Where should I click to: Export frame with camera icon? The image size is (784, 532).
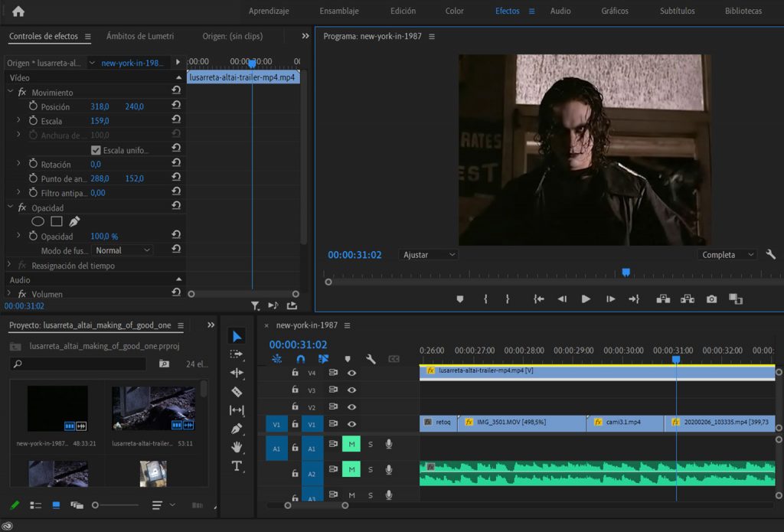pos(711,299)
